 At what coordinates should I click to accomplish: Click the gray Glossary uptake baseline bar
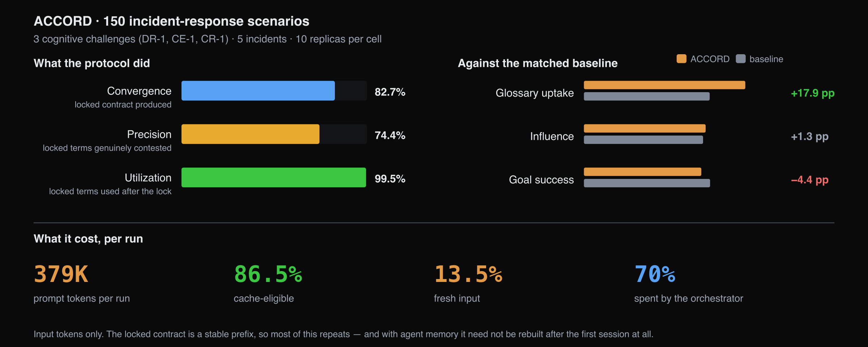[647, 96]
